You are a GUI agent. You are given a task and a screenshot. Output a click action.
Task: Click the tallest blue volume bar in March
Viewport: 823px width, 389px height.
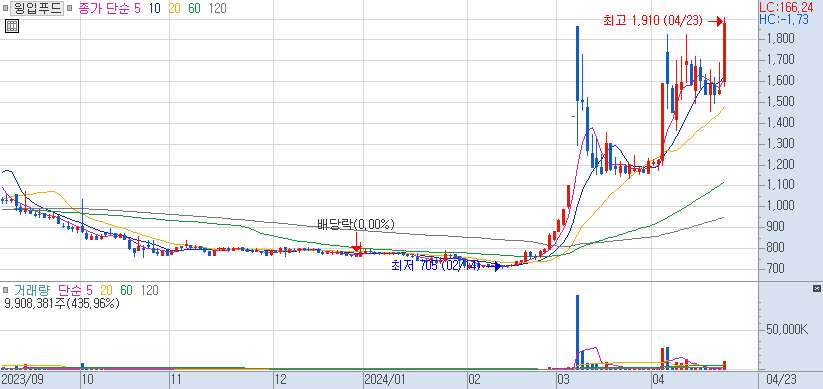coord(577,332)
